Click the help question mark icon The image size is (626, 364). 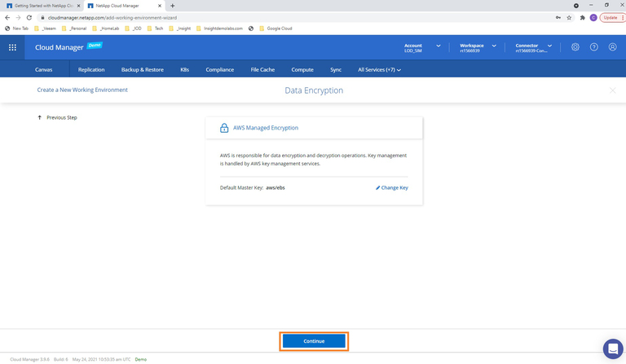click(x=594, y=47)
